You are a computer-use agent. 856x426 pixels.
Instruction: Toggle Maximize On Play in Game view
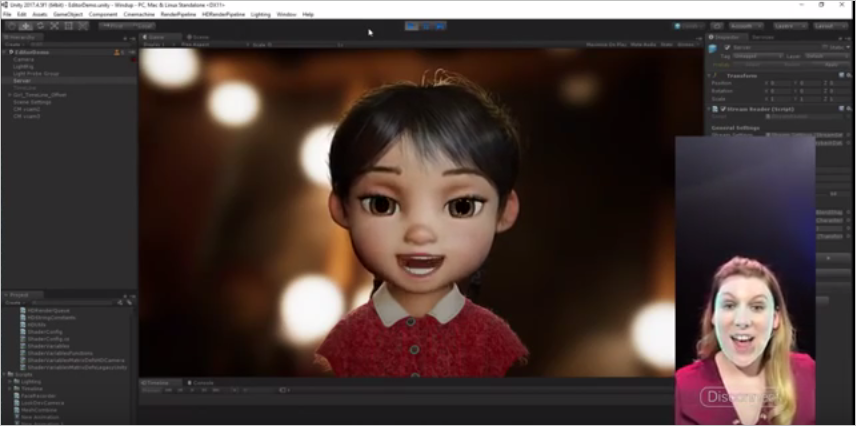(606, 45)
